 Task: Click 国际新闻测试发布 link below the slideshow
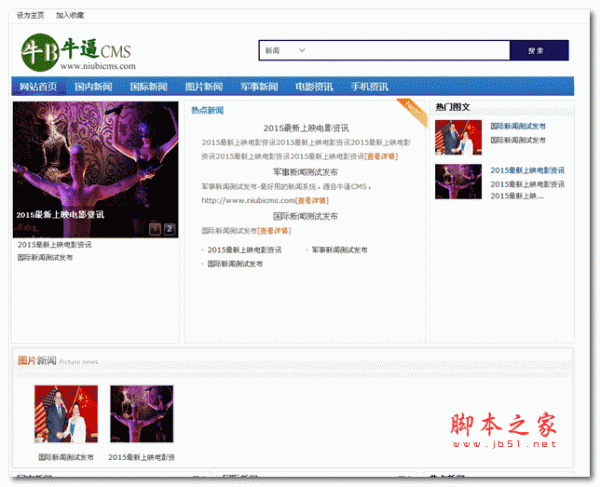click(45, 257)
